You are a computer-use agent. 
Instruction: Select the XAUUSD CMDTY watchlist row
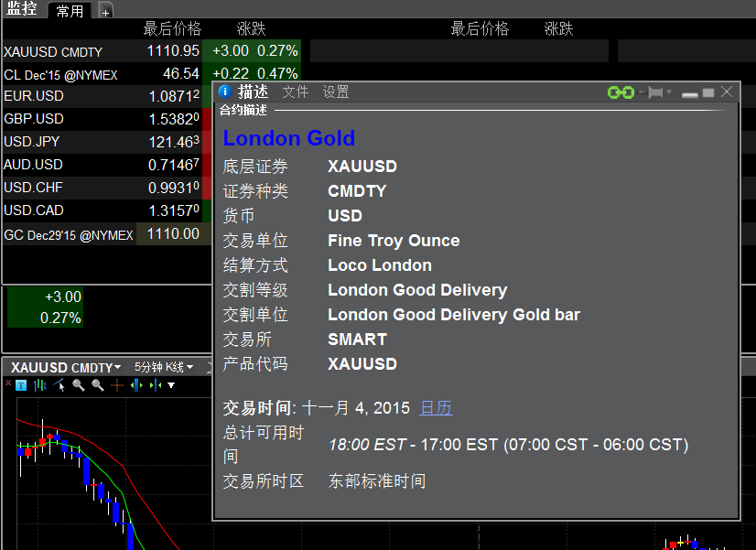click(151, 51)
